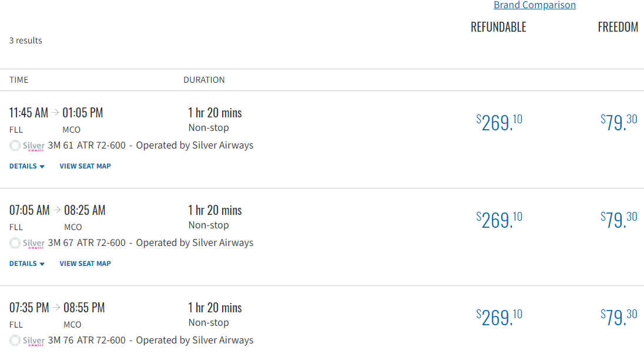Open the Brand Comparison link
This screenshot has width=644, height=354.
tap(535, 5)
